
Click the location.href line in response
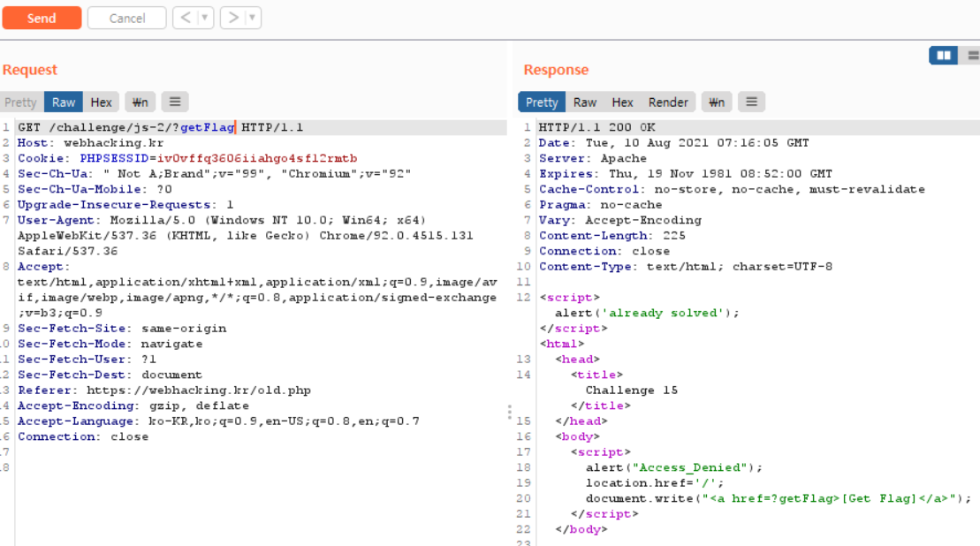655,483
